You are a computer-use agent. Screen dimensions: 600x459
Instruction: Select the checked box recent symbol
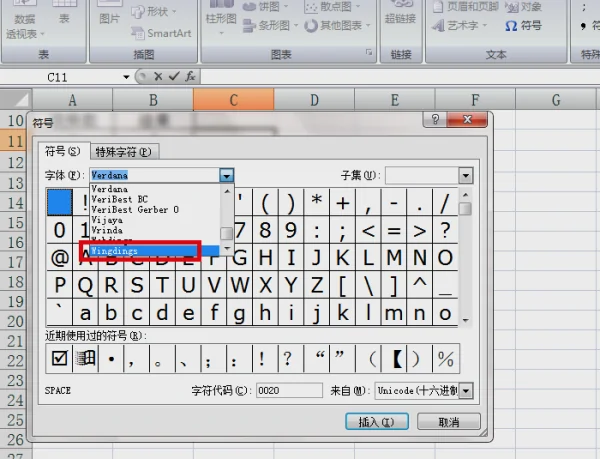pos(59,359)
